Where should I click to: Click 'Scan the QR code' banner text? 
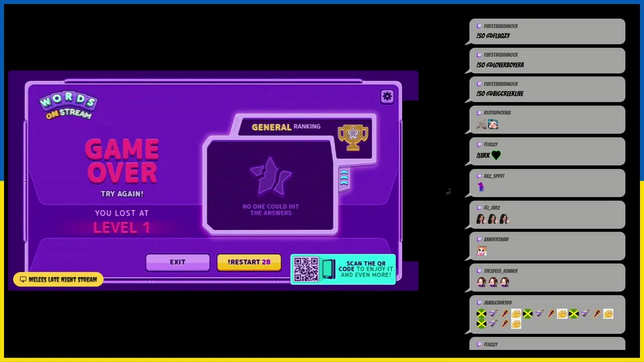[x=366, y=269]
